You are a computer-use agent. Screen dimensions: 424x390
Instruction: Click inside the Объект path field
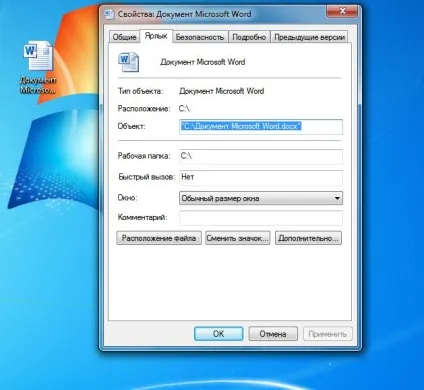(261, 127)
